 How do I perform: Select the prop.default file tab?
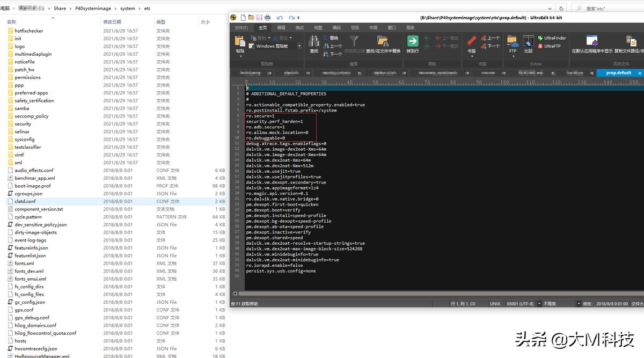click(x=618, y=73)
